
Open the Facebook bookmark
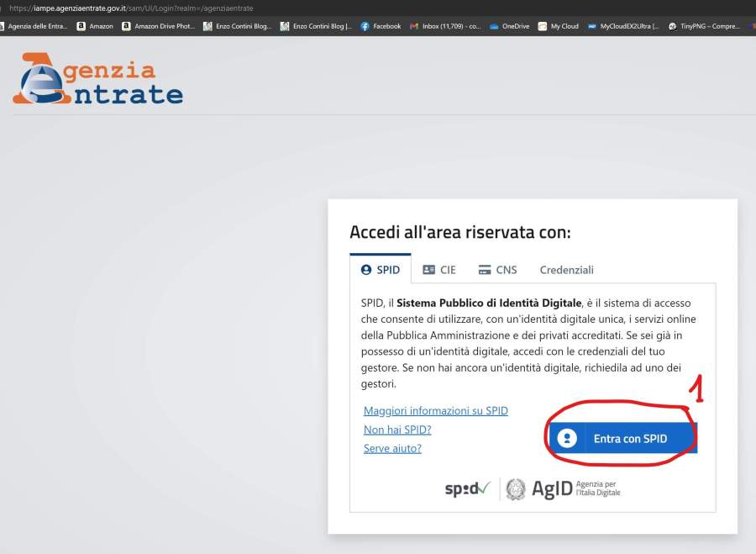tap(381, 26)
